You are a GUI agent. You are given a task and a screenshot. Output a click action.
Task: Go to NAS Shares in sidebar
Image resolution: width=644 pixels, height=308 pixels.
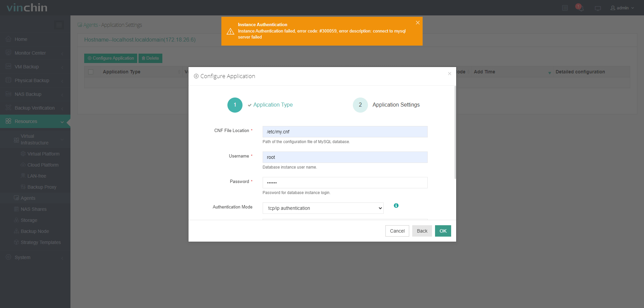tap(34, 209)
